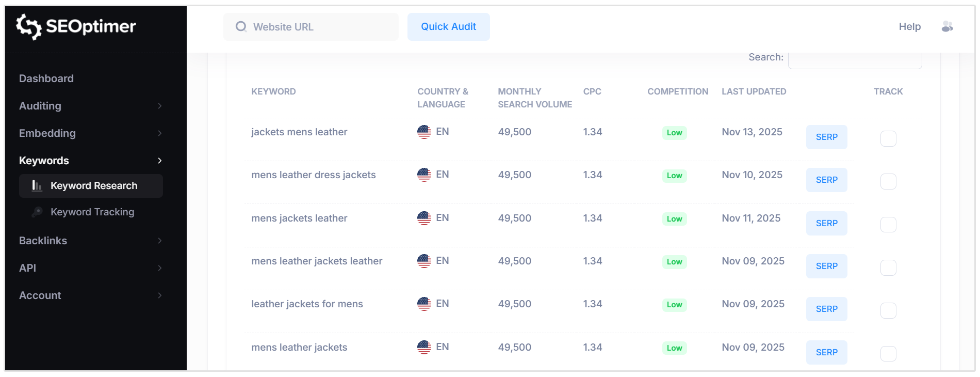Click the Help link

tap(909, 26)
